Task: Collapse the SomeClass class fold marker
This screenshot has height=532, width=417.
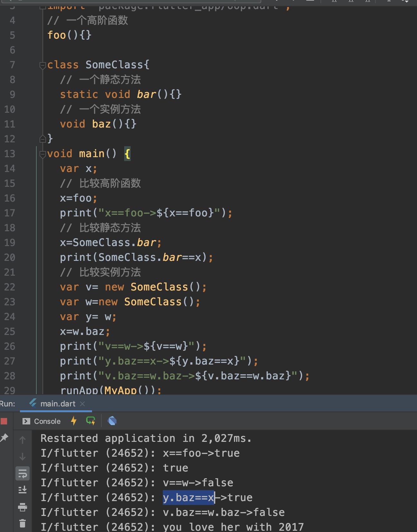Action: click(x=42, y=65)
